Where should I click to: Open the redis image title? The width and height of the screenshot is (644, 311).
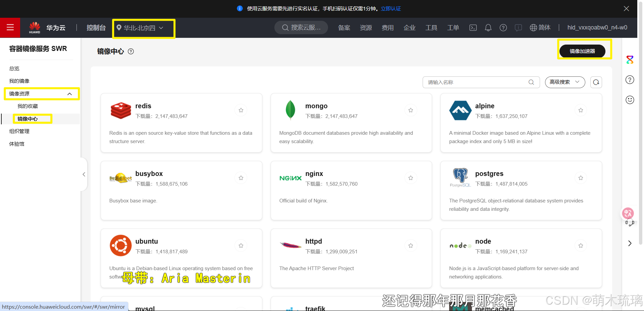point(143,106)
